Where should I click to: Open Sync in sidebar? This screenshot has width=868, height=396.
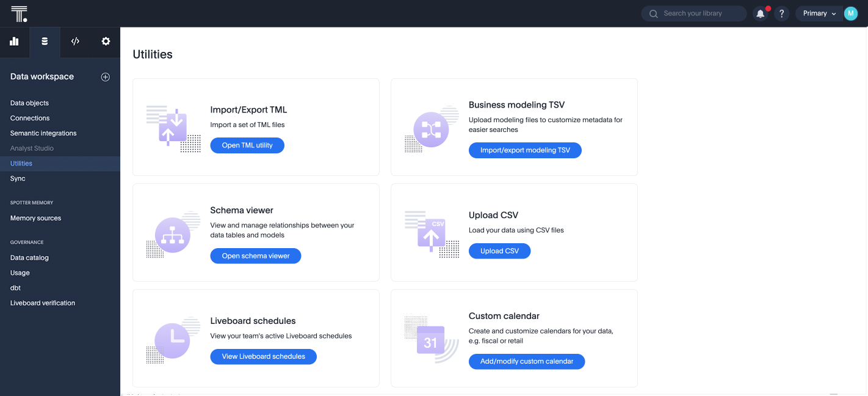pyautogui.click(x=18, y=178)
